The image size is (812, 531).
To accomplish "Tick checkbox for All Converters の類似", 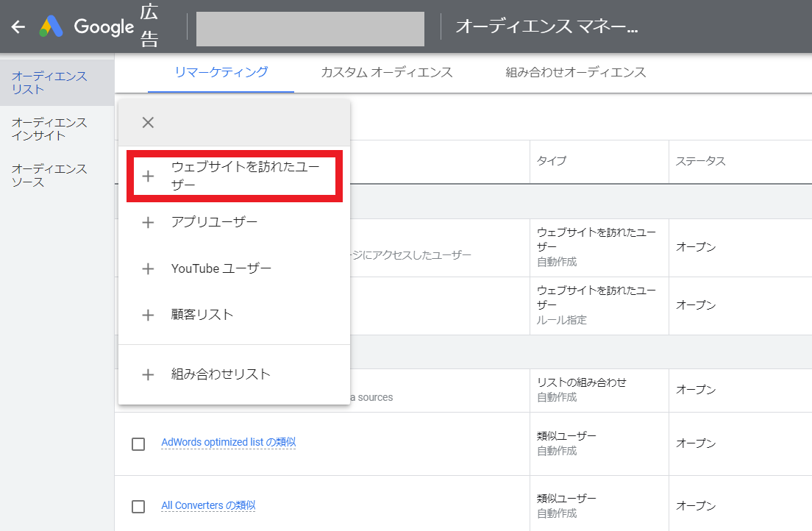I will coord(138,506).
